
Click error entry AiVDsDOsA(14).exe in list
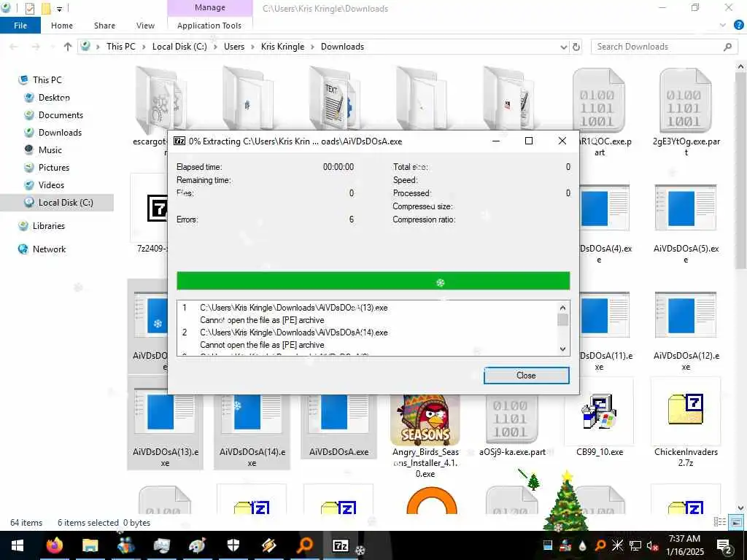click(x=293, y=332)
